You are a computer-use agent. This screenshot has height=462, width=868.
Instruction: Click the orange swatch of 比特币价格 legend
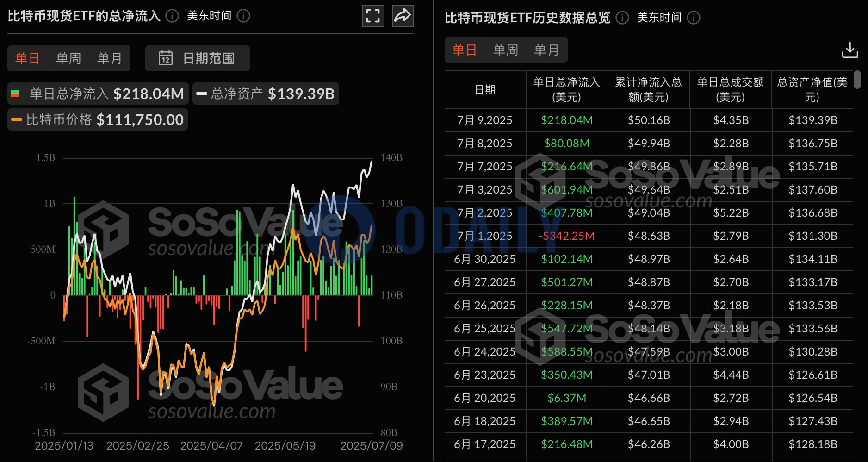coord(17,119)
